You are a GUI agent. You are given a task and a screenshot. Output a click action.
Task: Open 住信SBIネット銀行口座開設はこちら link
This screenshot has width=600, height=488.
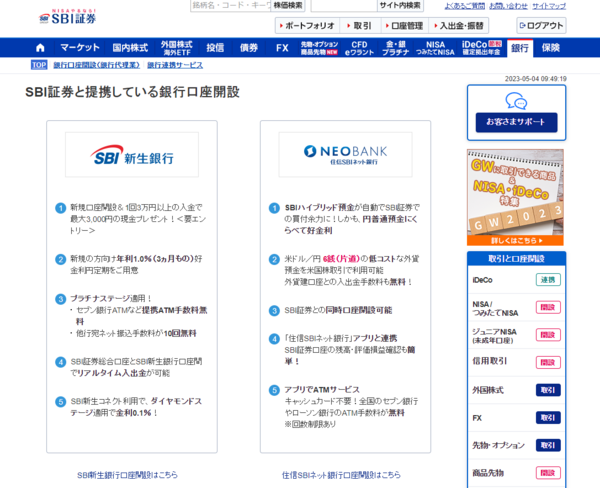tap(341, 475)
